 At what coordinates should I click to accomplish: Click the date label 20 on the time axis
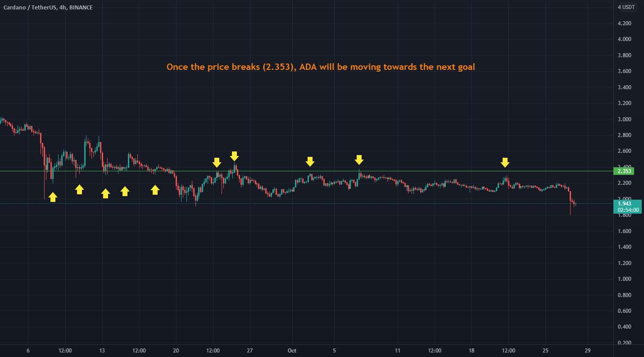pyautogui.click(x=176, y=351)
